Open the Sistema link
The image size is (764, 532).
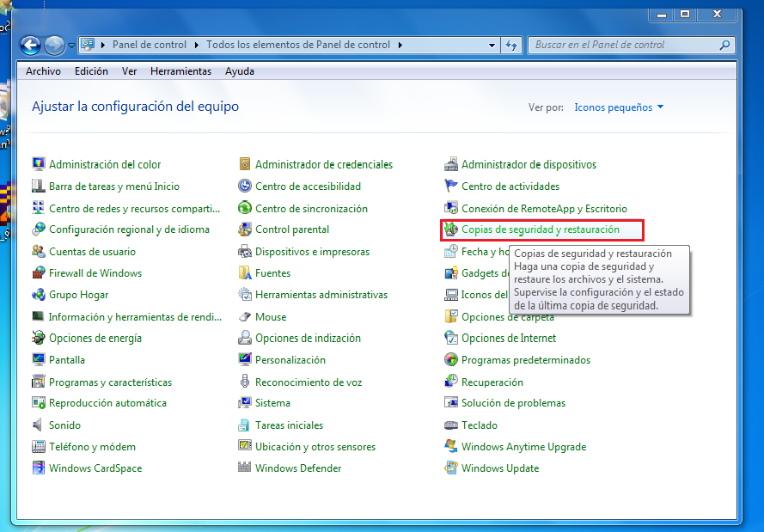pos(272,403)
